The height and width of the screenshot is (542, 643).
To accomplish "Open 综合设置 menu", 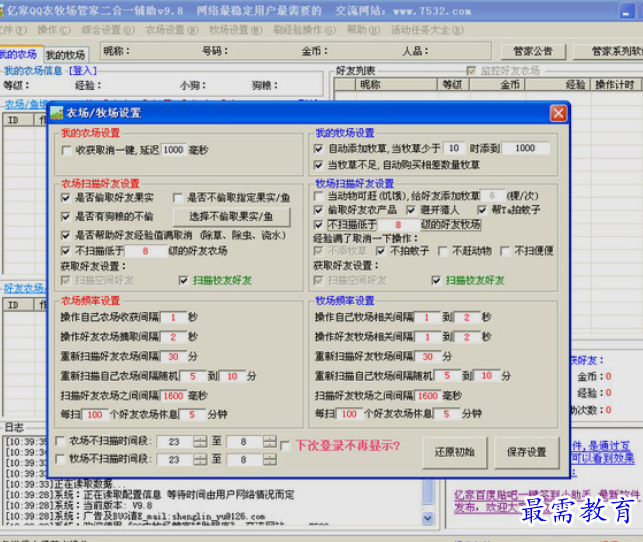I will [108, 30].
